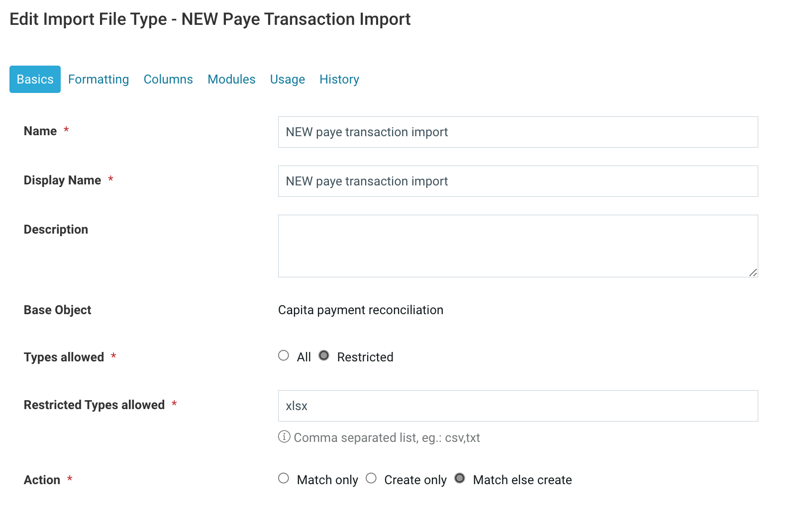Go to the Usage tab

pos(288,80)
